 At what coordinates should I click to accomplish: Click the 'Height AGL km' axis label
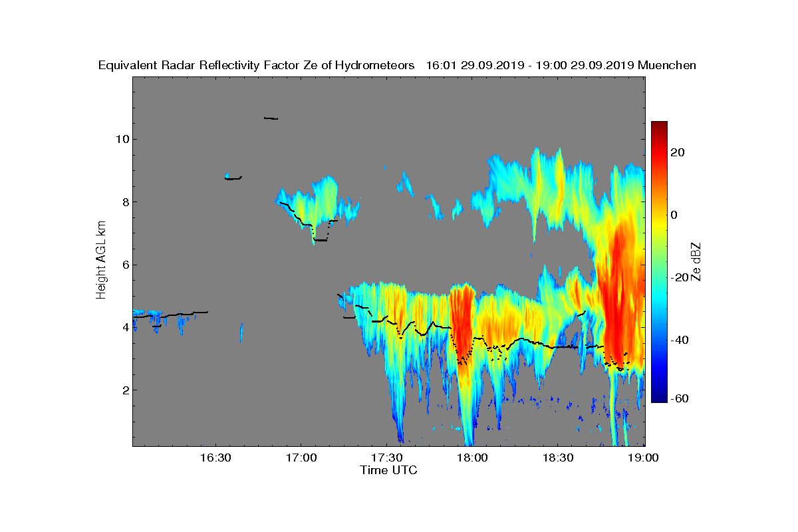tap(101, 261)
